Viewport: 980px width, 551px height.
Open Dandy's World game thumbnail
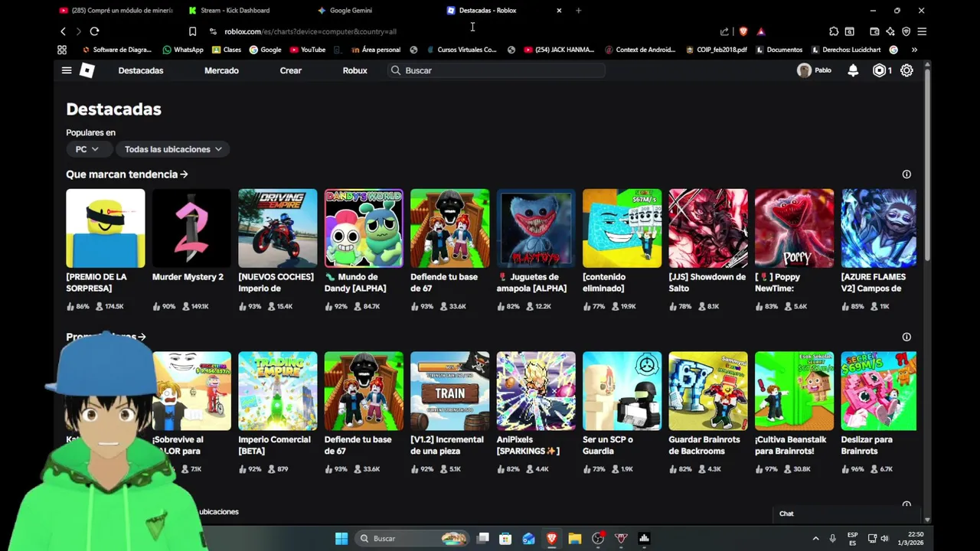[x=364, y=228]
